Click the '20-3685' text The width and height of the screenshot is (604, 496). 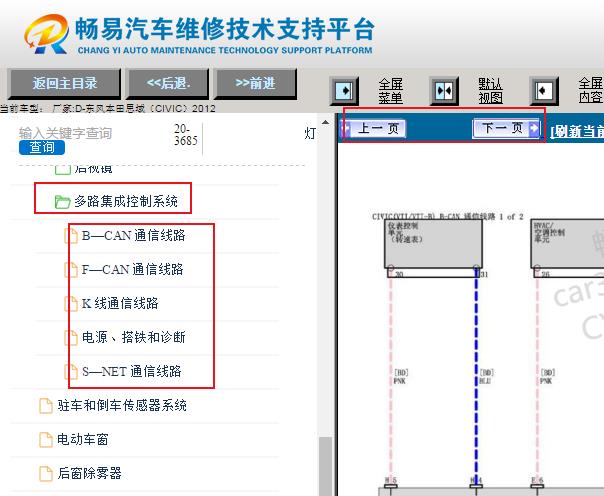(185, 135)
